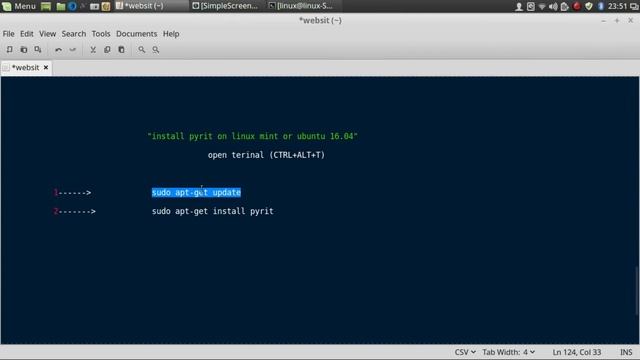Click the New document toolbar icon
640x360 pixels.
pos(9,49)
